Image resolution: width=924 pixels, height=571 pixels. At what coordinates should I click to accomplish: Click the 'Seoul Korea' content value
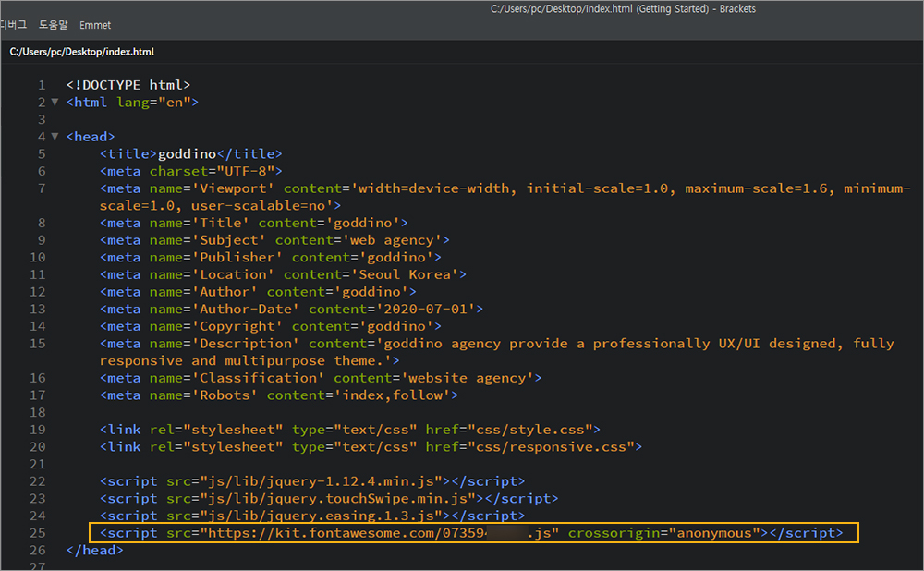[405, 274]
